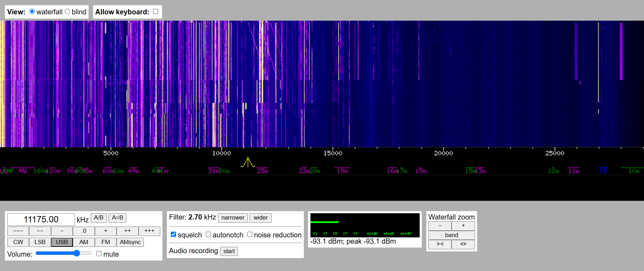644x271 pixels.
Task: Click the <> waterfall zoom-out button
Action: pyautogui.click(x=463, y=244)
